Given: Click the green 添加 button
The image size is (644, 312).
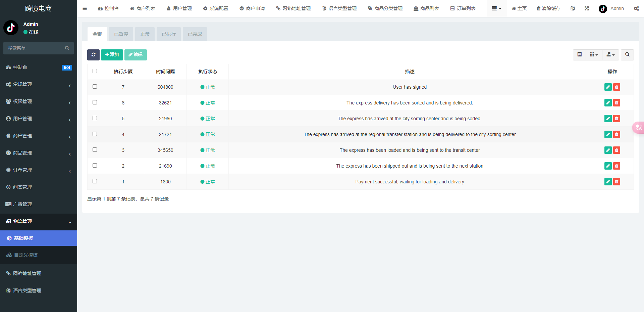Looking at the screenshot, I should pos(112,55).
